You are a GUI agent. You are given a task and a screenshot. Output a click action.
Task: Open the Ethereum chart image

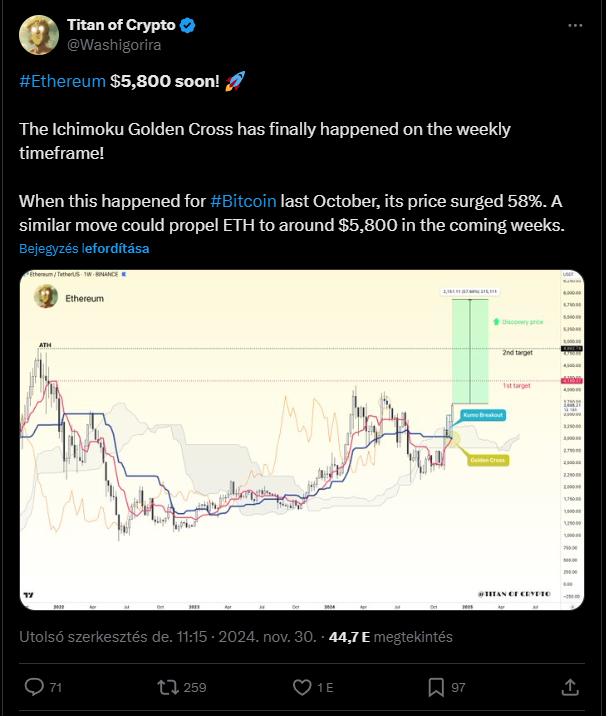click(302, 440)
